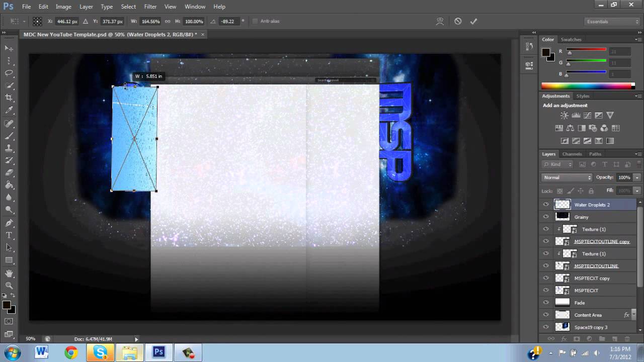644x362 pixels.
Task: Select the Zoom tool
Action: click(x=9, y=286)
